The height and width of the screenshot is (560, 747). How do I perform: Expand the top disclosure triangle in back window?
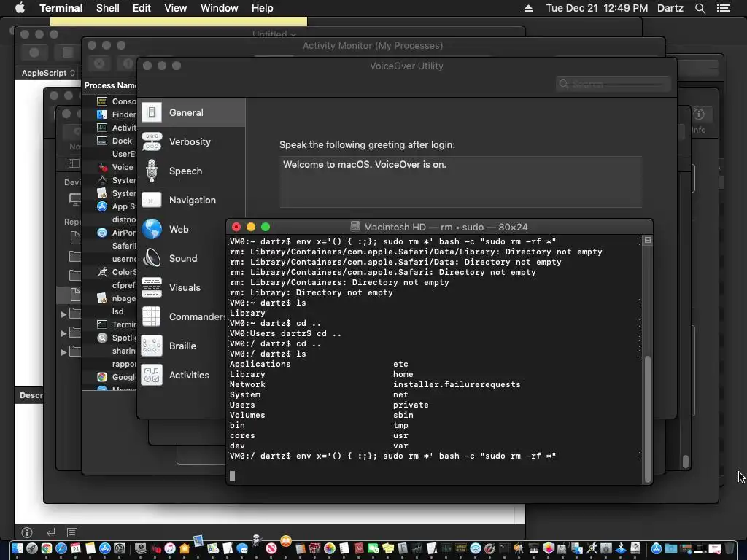[63, 314]
